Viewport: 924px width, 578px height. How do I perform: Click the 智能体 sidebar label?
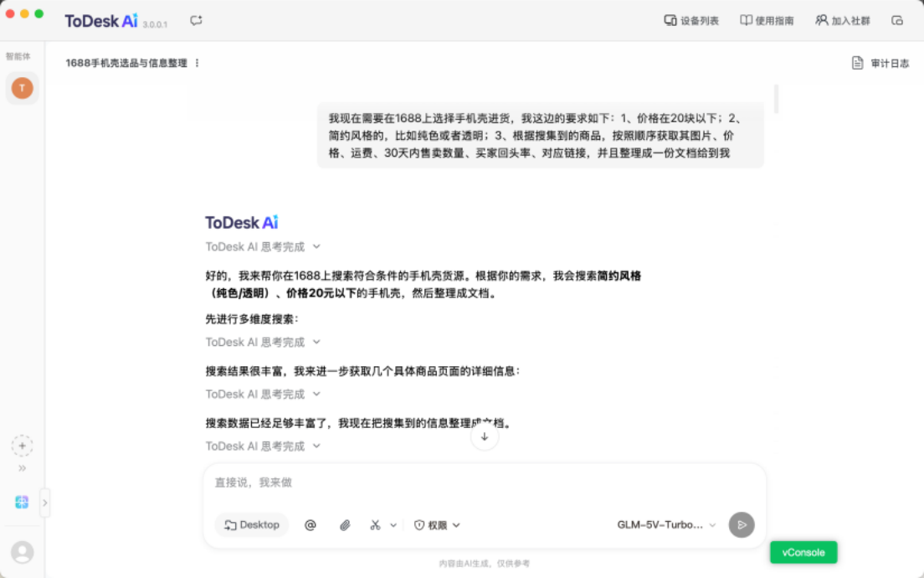(18, 57)
